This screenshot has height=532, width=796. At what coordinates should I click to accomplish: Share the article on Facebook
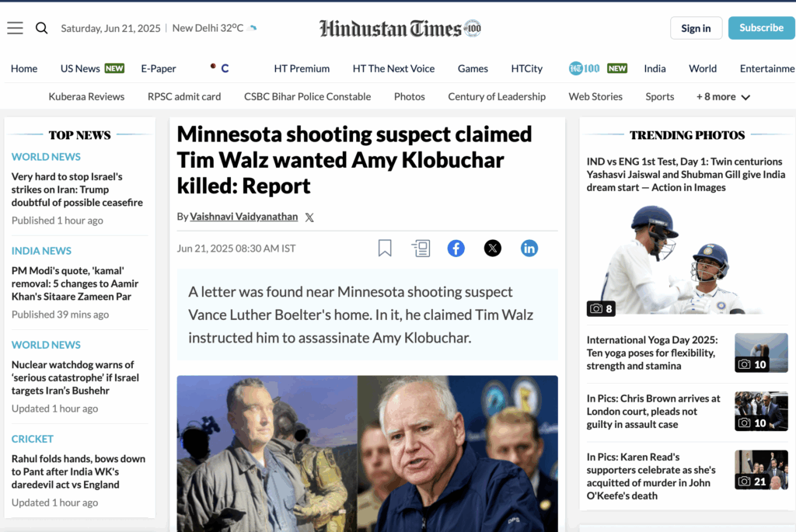click(456, 248)
